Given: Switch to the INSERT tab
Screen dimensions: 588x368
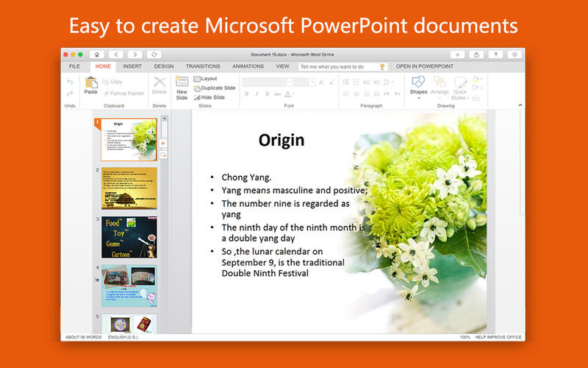Looking at the screenshot, I should click(132, 66).
